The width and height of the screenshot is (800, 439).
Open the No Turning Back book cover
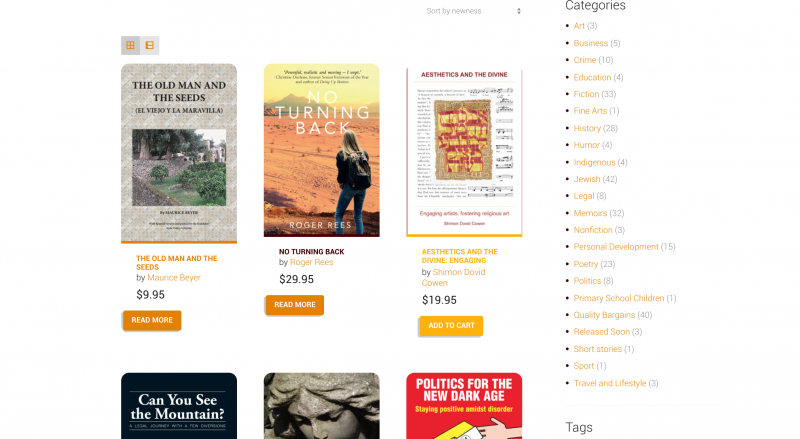click(x=321, y=150)
